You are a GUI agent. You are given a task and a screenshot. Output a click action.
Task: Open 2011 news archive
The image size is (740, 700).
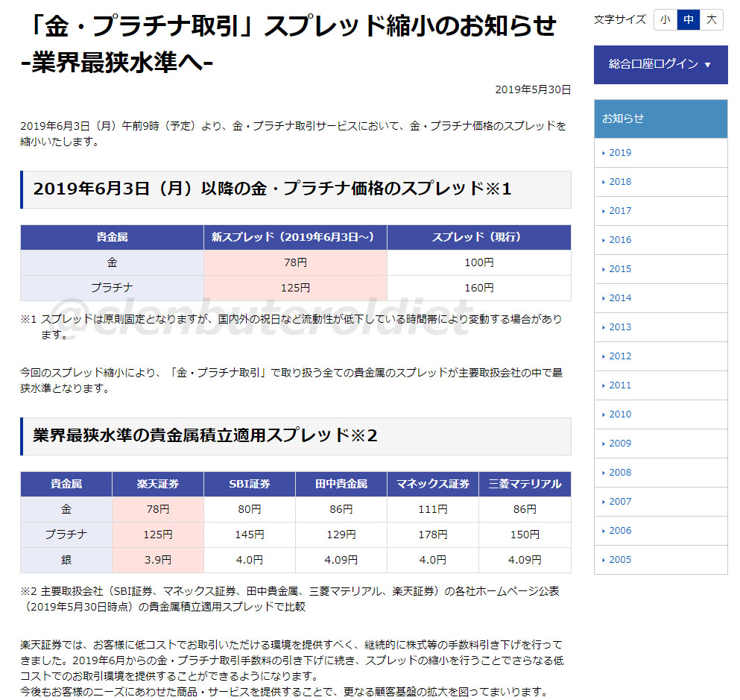click(x=660, y=385)
